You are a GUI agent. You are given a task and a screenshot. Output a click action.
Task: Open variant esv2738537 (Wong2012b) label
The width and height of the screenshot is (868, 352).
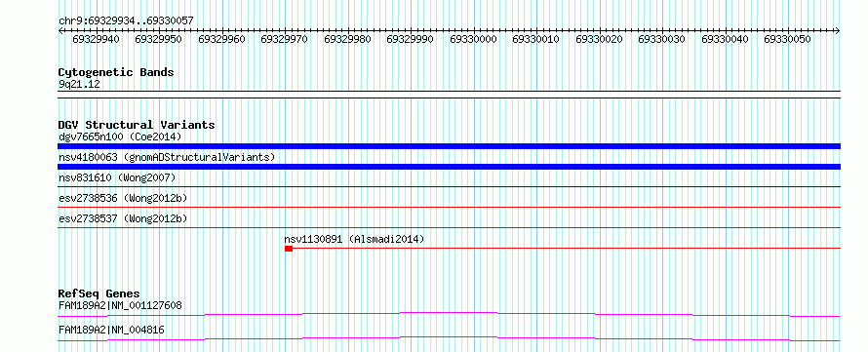124,218
